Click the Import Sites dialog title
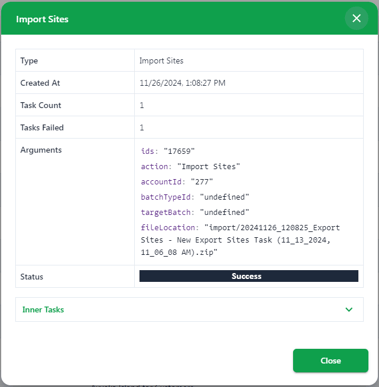This screenshot has width=379, height=387. 42,19
